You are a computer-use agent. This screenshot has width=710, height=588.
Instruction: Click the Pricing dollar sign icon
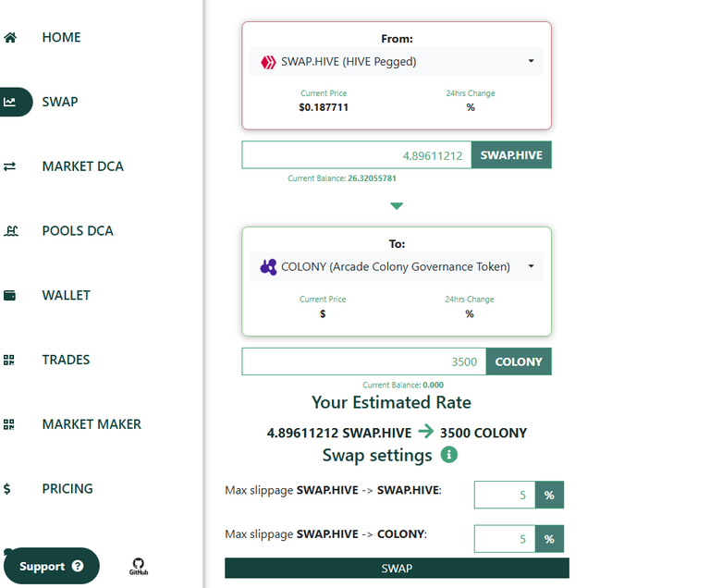pos(6,489)
